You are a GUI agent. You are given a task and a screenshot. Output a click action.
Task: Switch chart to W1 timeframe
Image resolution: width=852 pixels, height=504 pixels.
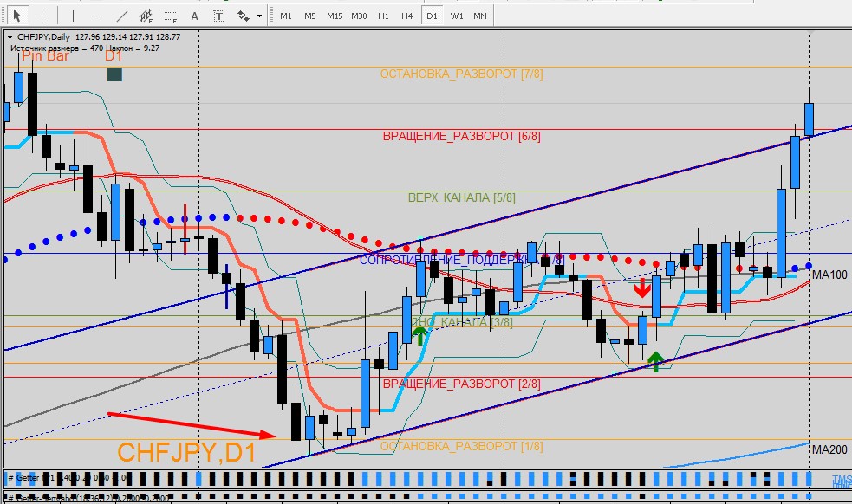(x=457, y=16)
